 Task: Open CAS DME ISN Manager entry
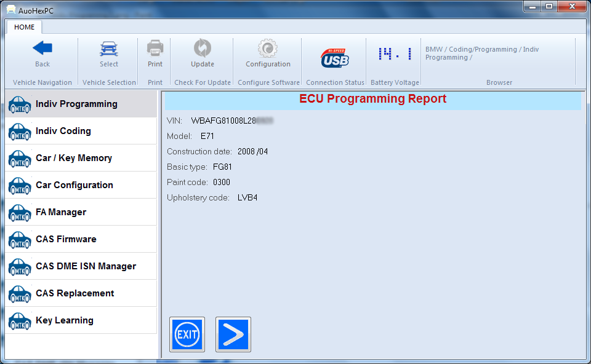[x=81, y=266]
